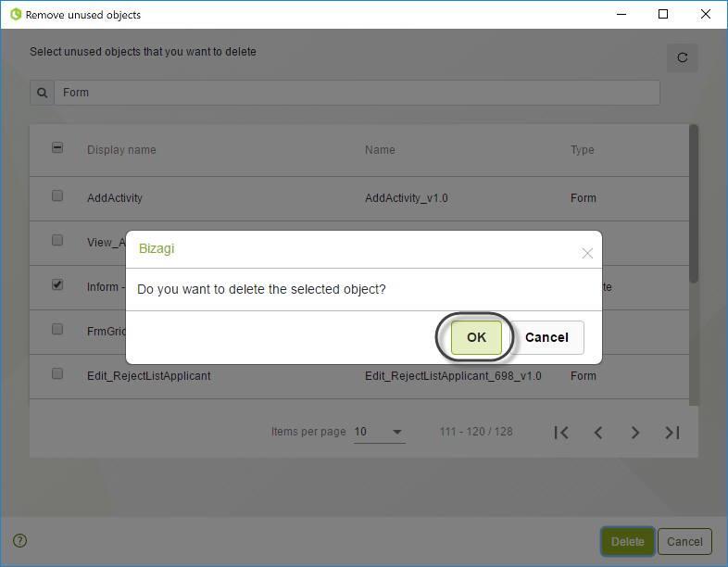This screenshot has height=567, width=728.
Task: Click the Name column header
Action: point(380,150)
